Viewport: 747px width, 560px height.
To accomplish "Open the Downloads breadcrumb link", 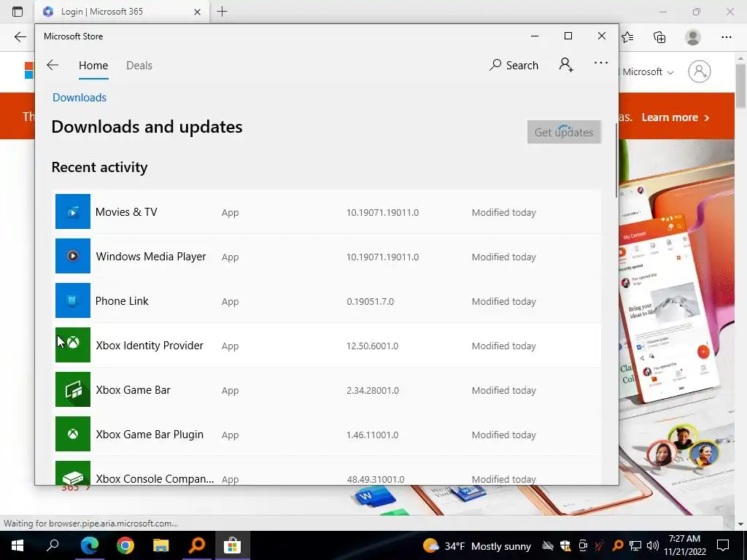I will pyautogui.click(x=79, y=97).
